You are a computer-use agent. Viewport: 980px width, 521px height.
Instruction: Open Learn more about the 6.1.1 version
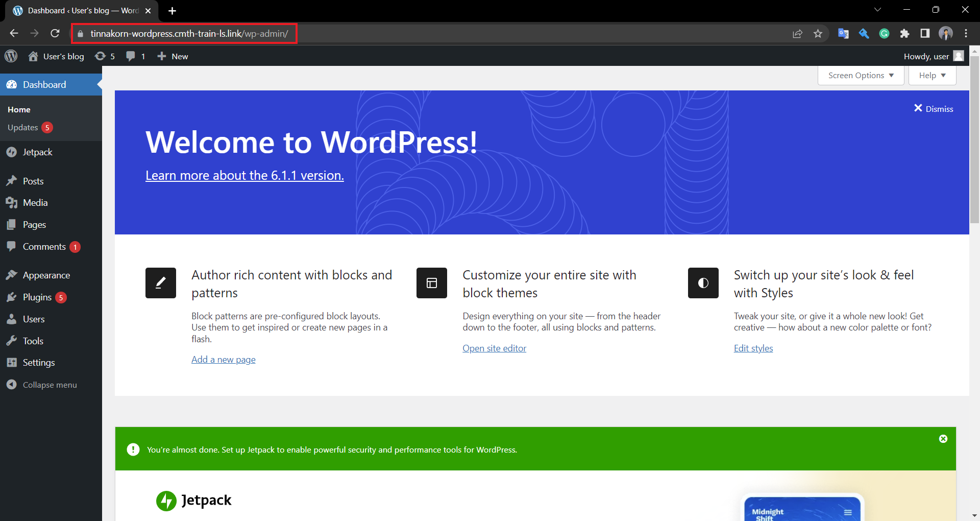tap(244, 175)
